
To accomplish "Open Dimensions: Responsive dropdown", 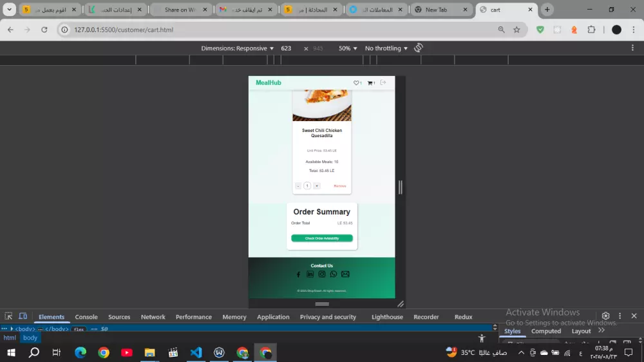I will tap(238, 48).
